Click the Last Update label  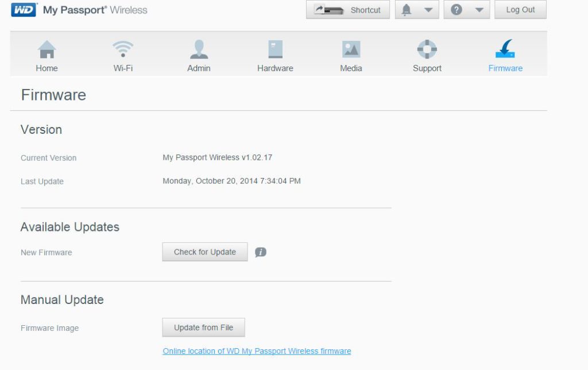coord(42,181)
